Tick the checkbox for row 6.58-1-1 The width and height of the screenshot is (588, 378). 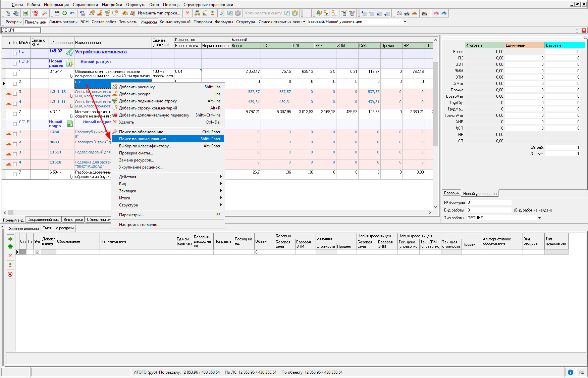click(x=15, y=174)
